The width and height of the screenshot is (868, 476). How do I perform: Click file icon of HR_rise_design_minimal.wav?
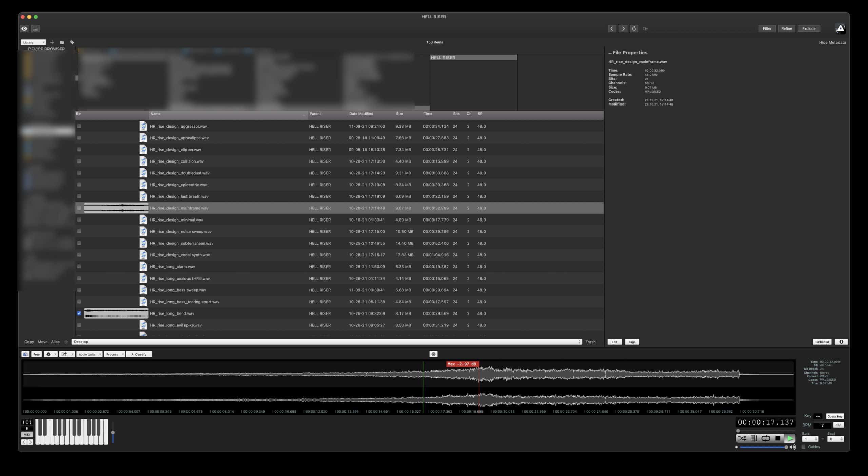143,220
